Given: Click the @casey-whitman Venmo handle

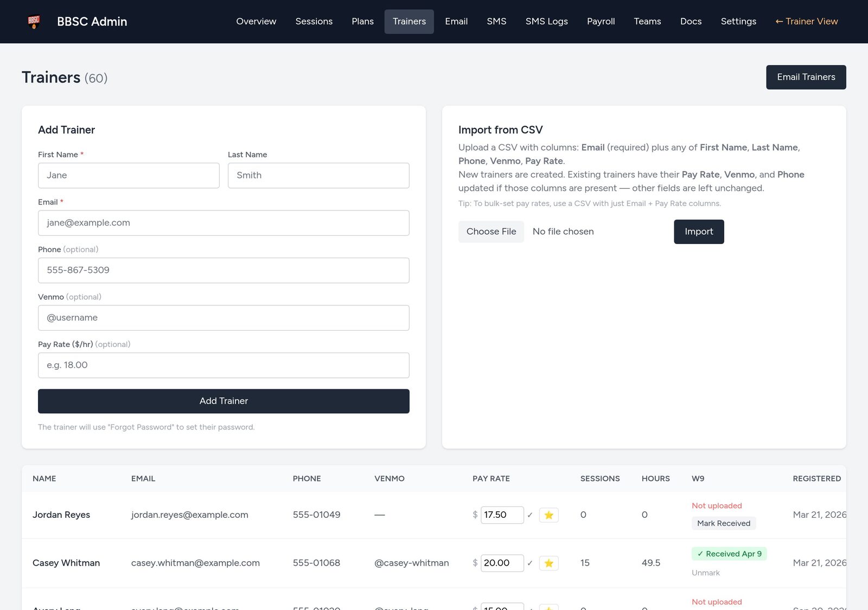Looking at the screenshot, I should pos(412,563).
